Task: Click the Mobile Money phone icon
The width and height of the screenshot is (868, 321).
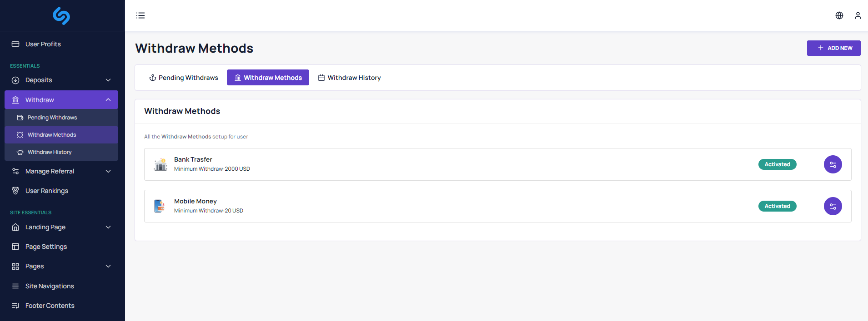Action: (x=159, y=206)
